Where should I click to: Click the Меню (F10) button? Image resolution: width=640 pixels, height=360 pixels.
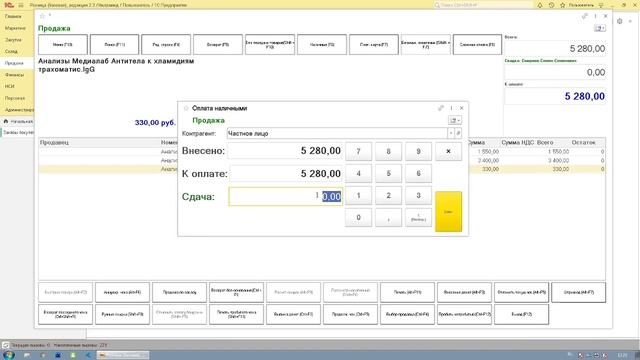click(x=63, y=44)
